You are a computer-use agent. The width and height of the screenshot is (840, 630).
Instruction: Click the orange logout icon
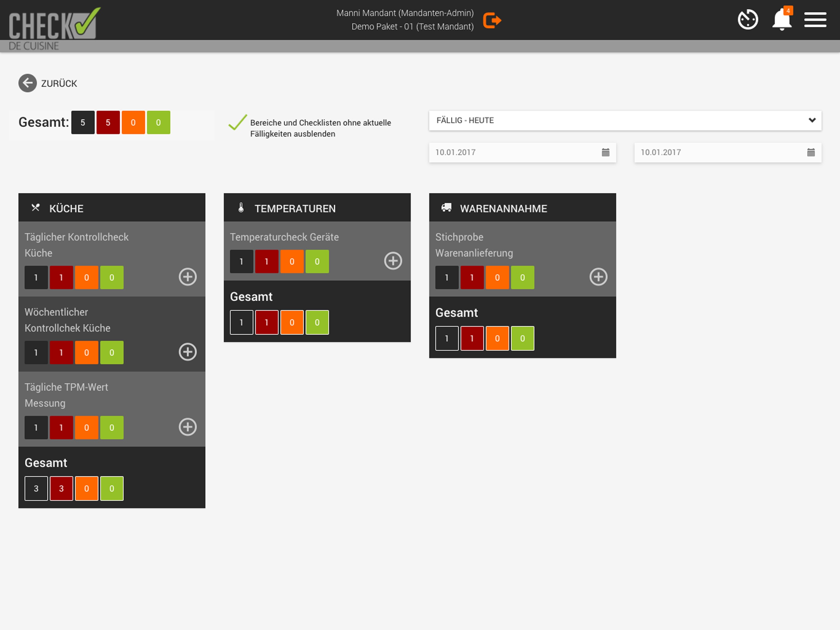tap(492, 20)
